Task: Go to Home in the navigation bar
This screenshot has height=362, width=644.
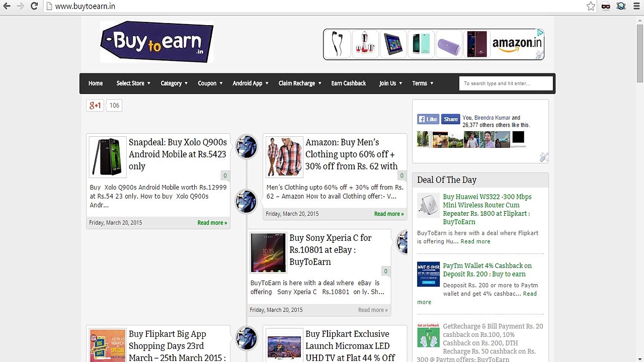Action: point(96,83)
